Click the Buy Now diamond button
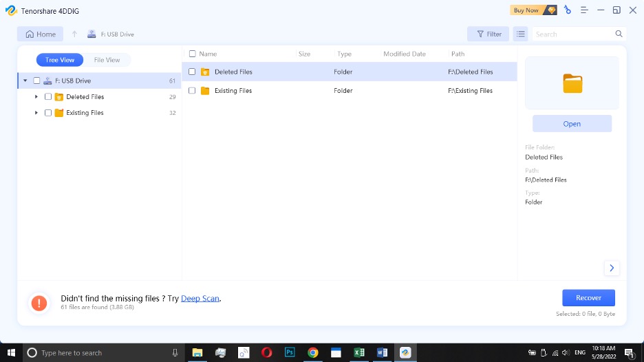The width and height of the screenshot is (644, 362). coord(533,10)
